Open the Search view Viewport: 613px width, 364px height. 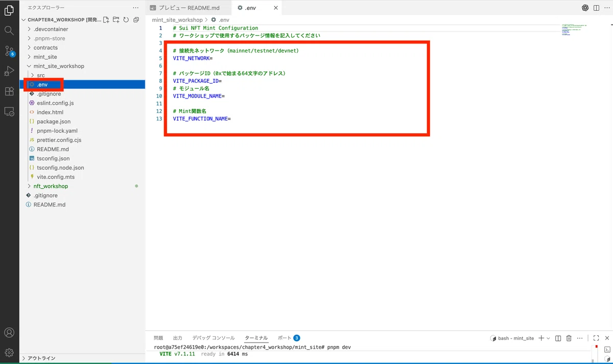click(x=9, y=31)
